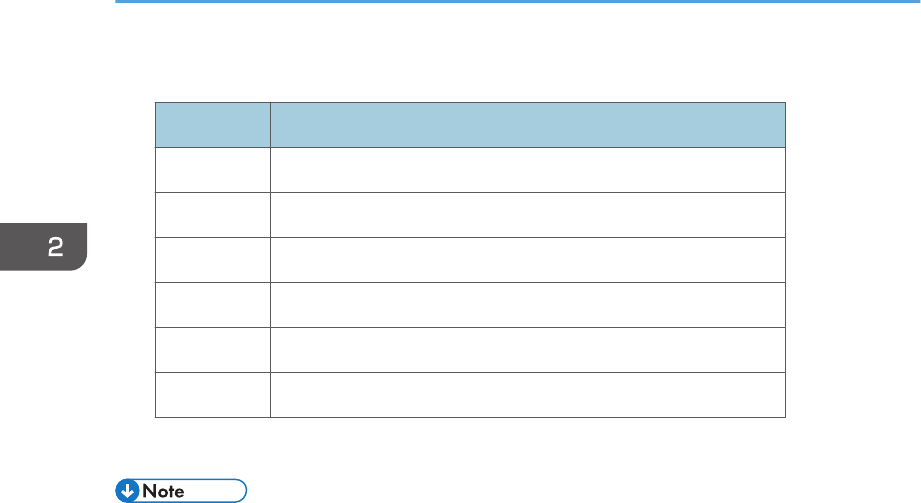Viewport: 921px width, 503px height.
Task: Select first row's wide right cell
Action: pos(527,169)
